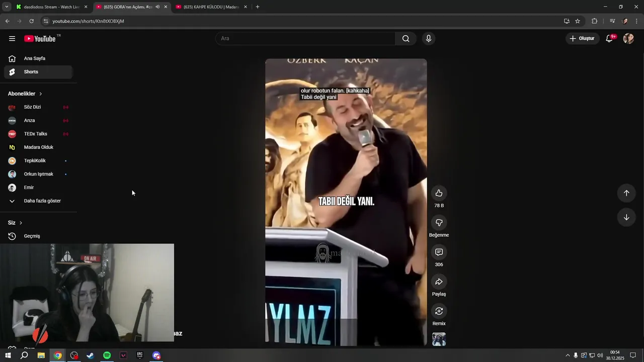Start voice search with microphone icon
The image size is (644, 362).
click(428, 39)
